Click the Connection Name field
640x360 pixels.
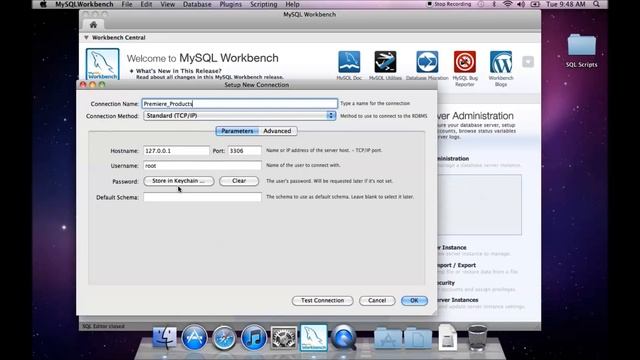click(240, 104)
